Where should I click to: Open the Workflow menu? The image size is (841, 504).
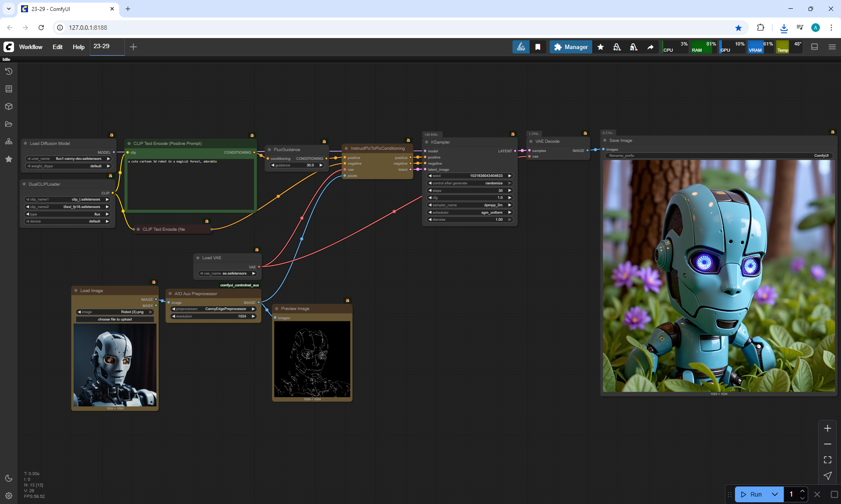pos(31,47)
